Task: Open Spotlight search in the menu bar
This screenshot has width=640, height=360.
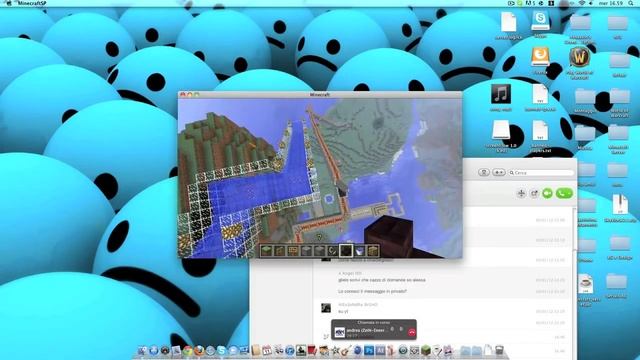Action: click(631, 3)
